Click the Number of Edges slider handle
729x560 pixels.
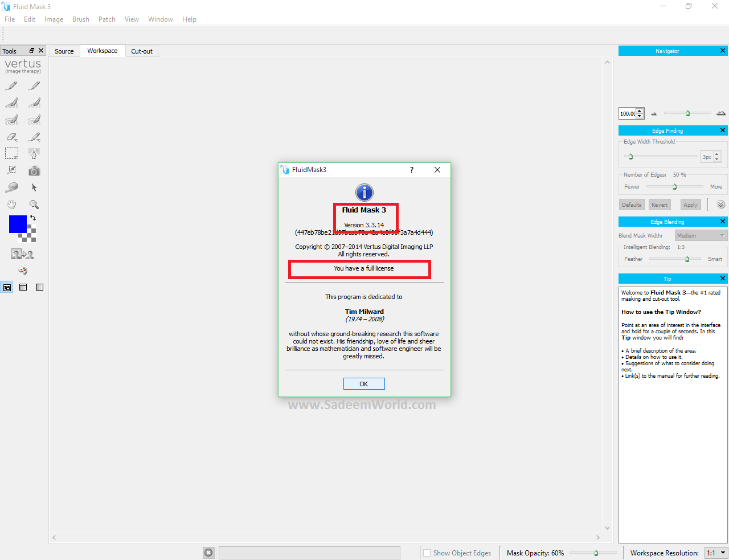[675, 186]
